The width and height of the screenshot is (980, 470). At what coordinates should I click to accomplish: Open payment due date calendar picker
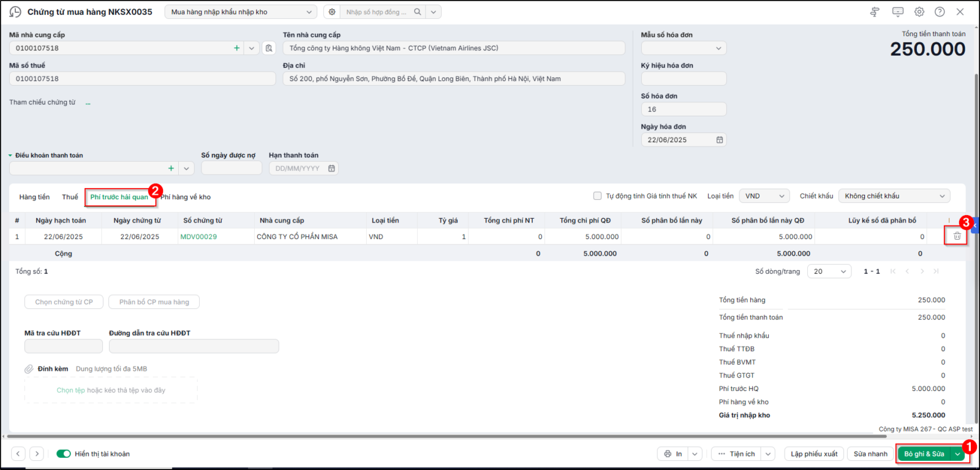[x=331, y=169]
